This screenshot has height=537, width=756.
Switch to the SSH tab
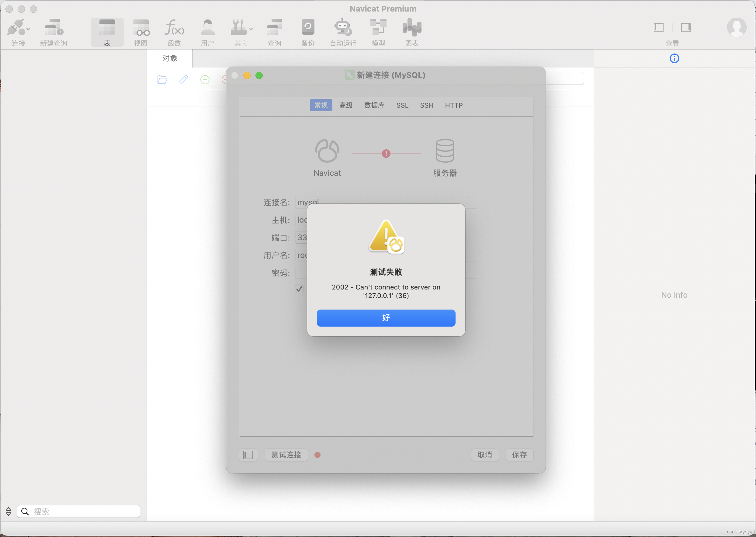coord(426,105)
